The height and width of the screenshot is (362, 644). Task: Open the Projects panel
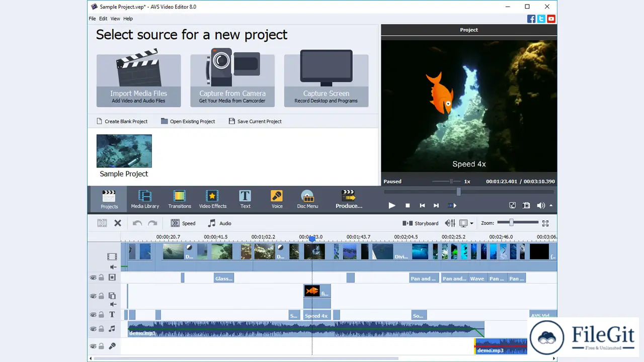click(x=109, y=199)
